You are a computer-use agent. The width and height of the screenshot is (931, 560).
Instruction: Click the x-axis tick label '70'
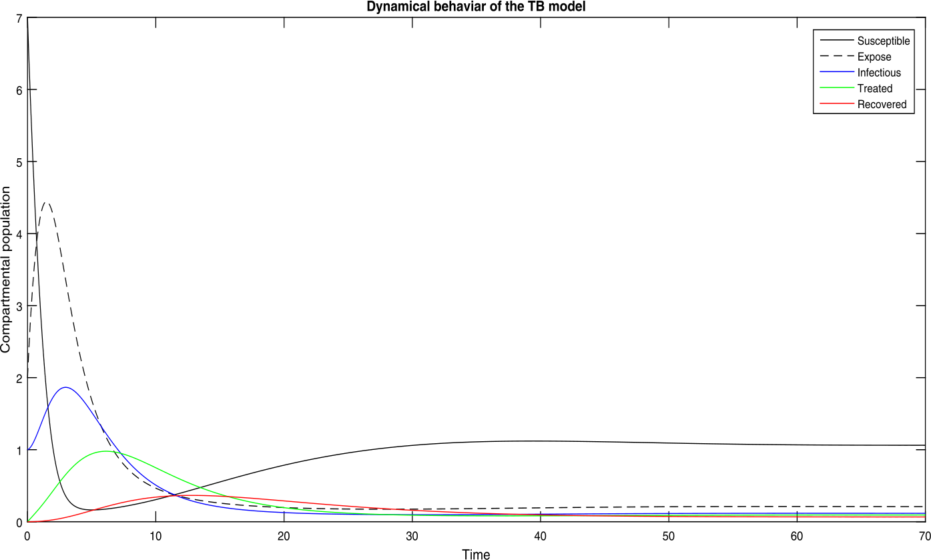pyautogui.click(x=924, y=536)
